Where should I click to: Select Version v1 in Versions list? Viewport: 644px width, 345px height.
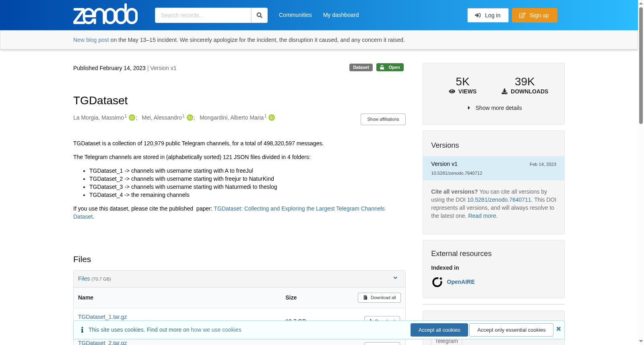(x=493, y=168)
